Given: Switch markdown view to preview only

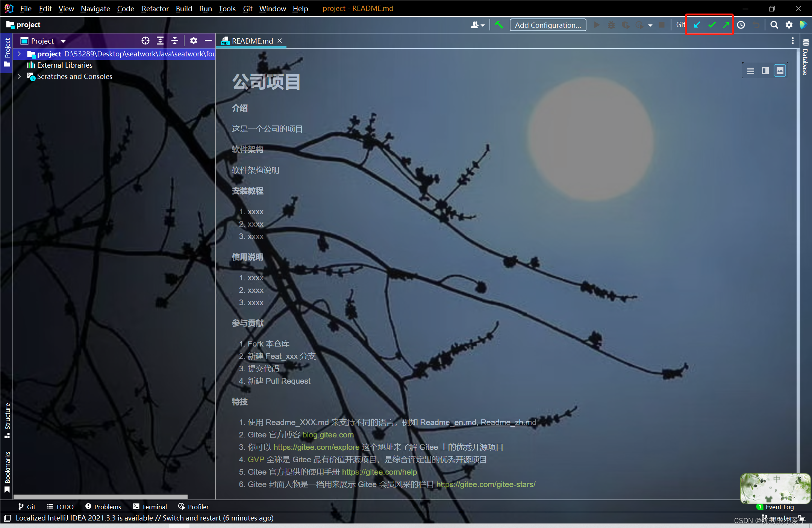Looking at the screenshot, I should click(x=780, y=71).
